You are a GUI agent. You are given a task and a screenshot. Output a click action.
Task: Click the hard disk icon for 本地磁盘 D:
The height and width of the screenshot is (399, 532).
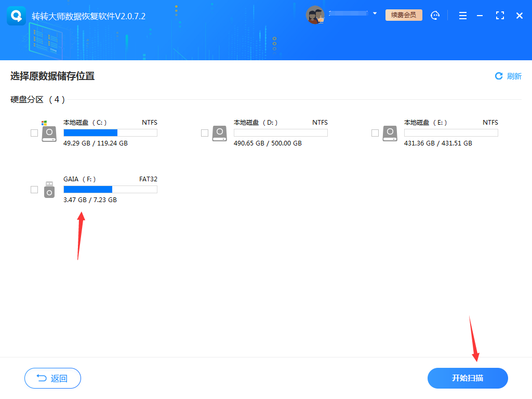point(220,132)
